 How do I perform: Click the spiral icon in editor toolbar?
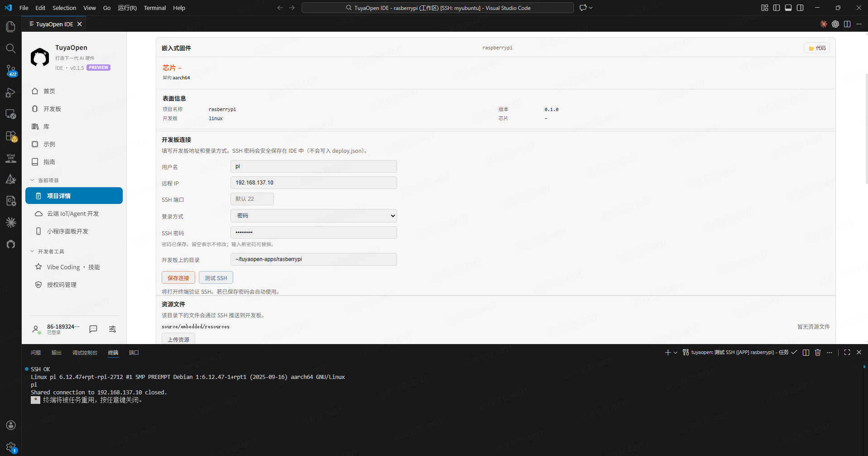click(835, 24)
